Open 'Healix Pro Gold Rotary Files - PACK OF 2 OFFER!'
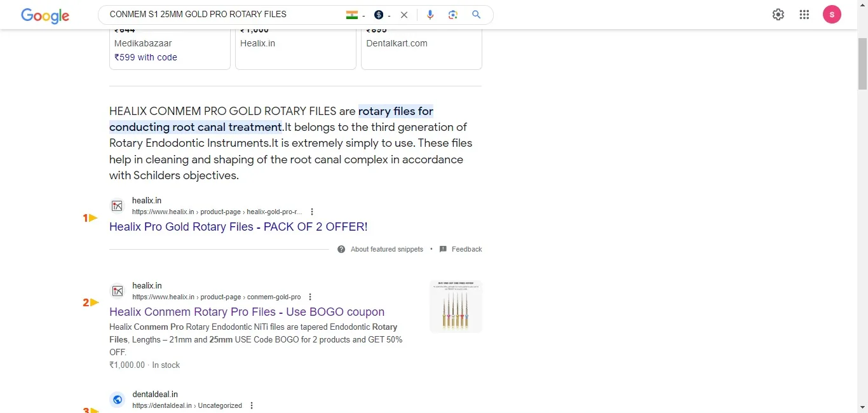This screenshot has height=413, width=868. pos(238,227)
